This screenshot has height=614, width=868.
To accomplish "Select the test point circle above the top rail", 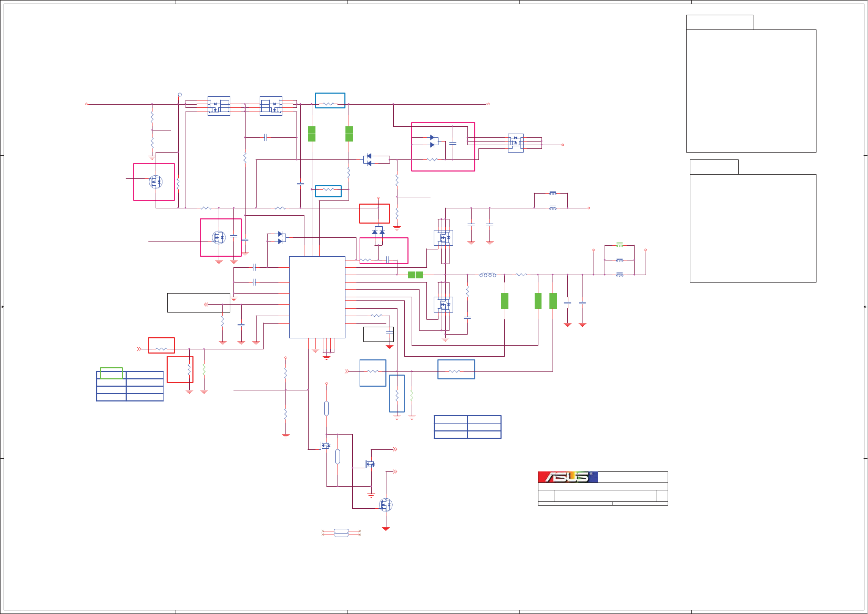I will (180, 95).
